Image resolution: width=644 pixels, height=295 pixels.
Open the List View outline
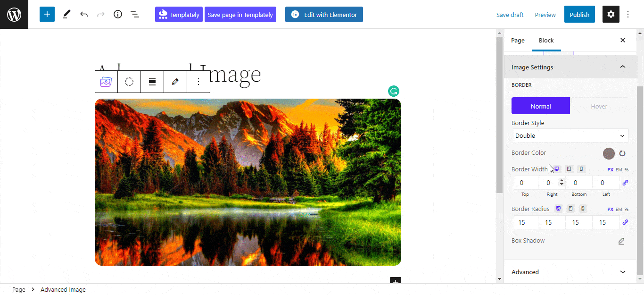pyautogui.click(x=135, y=14)
